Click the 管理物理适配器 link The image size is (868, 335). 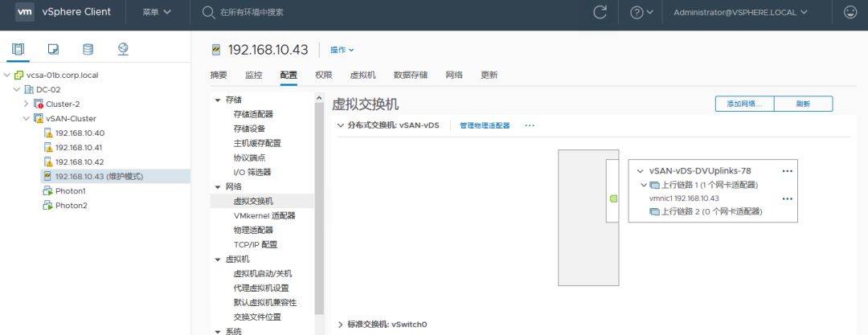pos(485,125)
